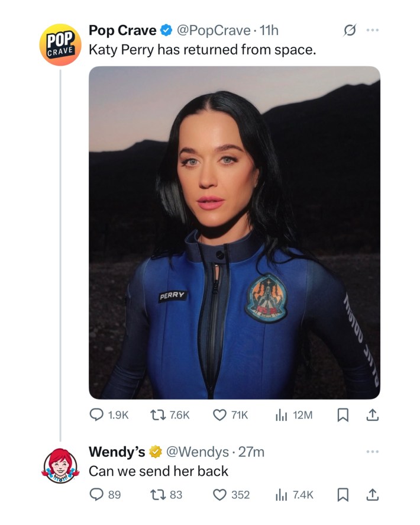
Task: Open the space suit photo
Action: 234,232
